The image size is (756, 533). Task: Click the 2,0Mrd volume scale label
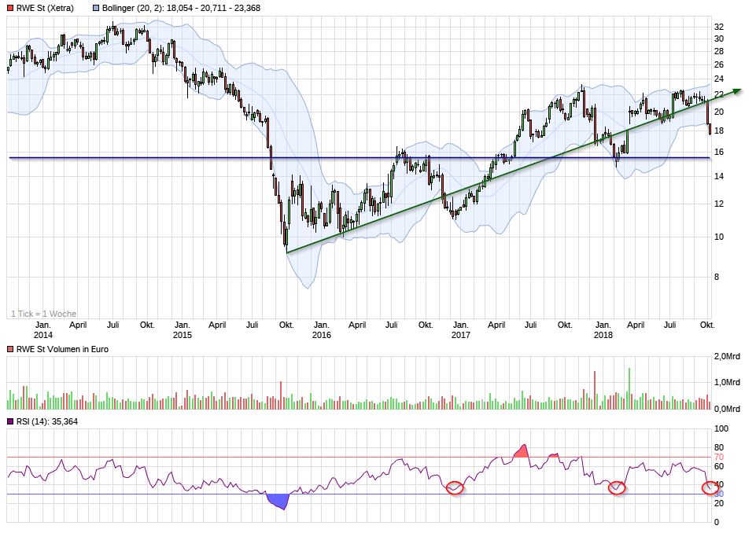coord(727,355)
